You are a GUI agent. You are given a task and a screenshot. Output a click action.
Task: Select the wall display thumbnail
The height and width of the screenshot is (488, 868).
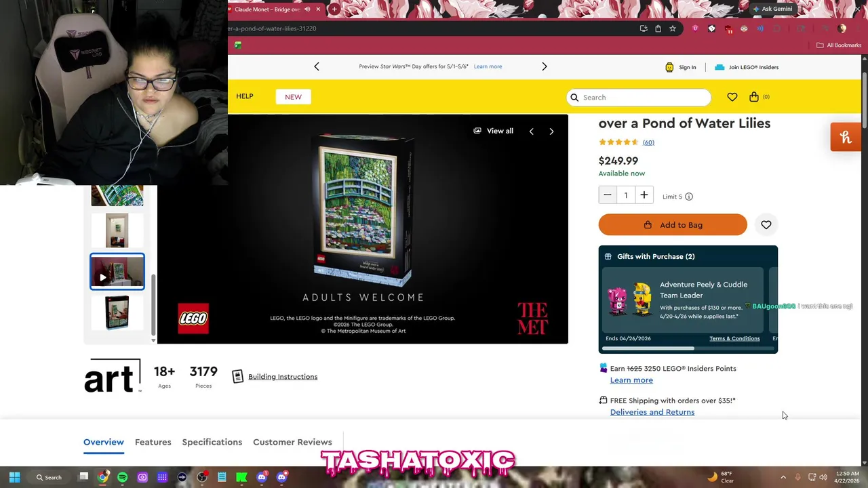pyautogui.click(x=117, y=230)
